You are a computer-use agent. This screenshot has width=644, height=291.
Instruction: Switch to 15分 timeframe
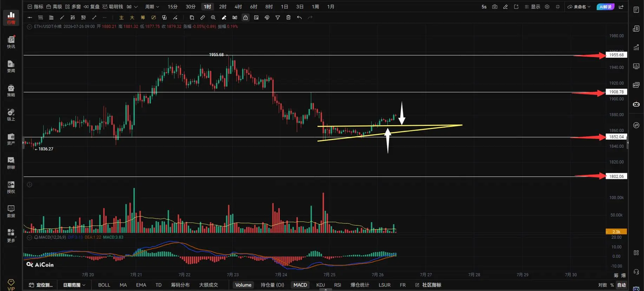click(x=172, y=7)
